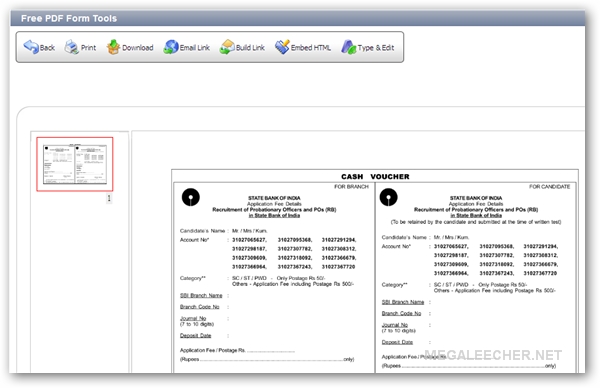Click Branch Code No in candidate copy
600x388 pixels.
coord(401,313)
